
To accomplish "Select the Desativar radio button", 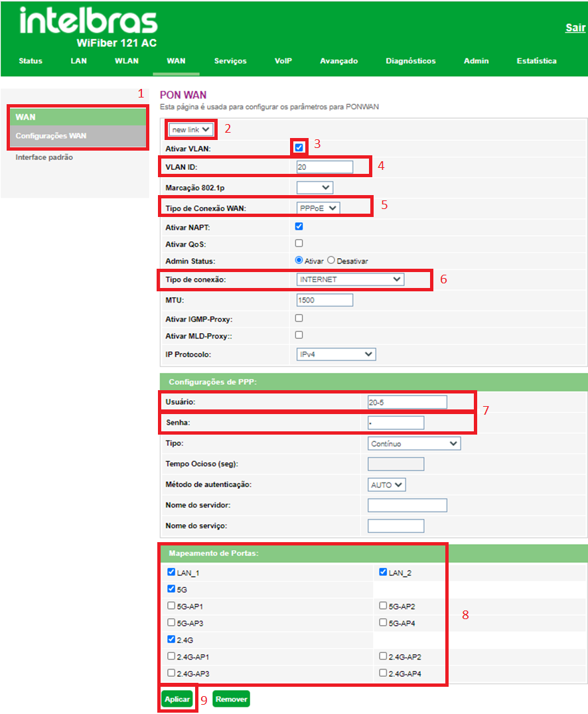I will (331, 260).
